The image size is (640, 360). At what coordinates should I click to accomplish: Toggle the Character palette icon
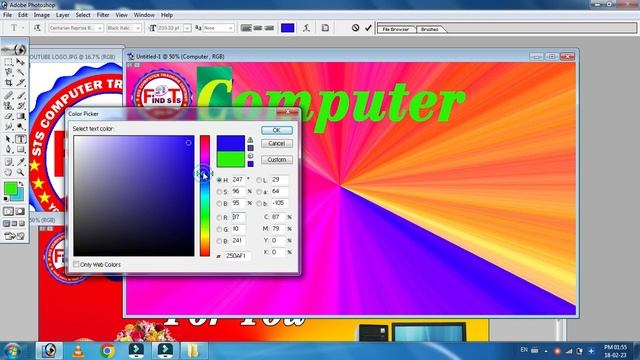pyautogui.click(x=325, y=28)
